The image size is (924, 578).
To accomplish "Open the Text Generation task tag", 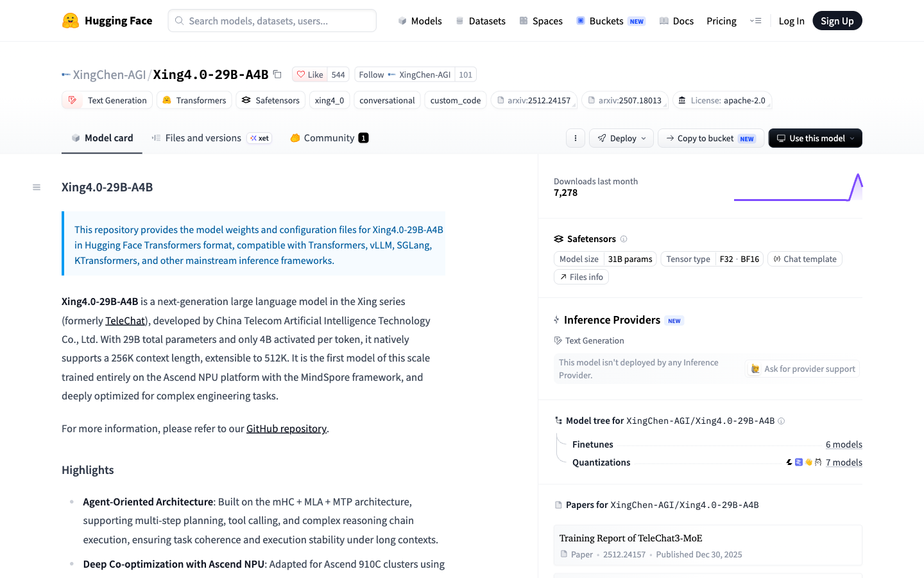I will 107,100.
